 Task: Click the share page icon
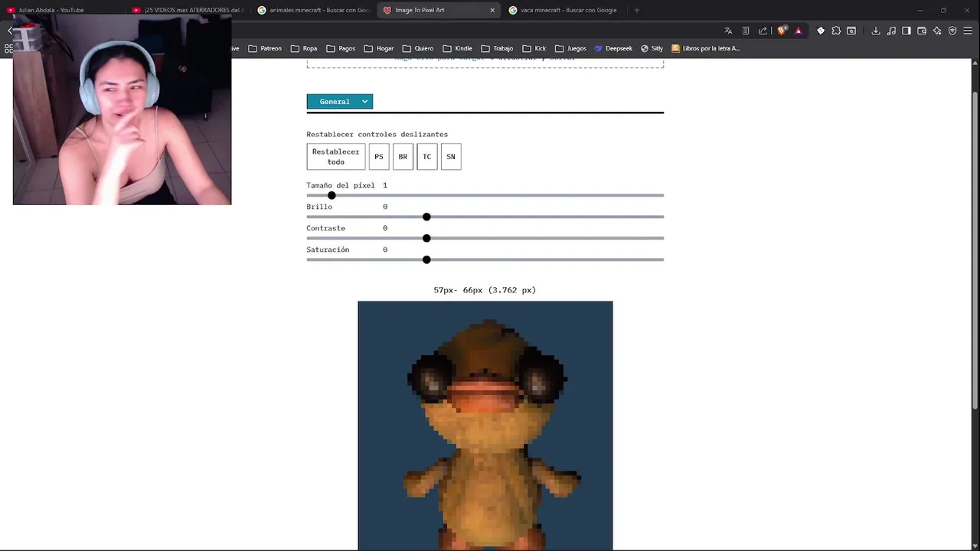(x=763, y=31)
